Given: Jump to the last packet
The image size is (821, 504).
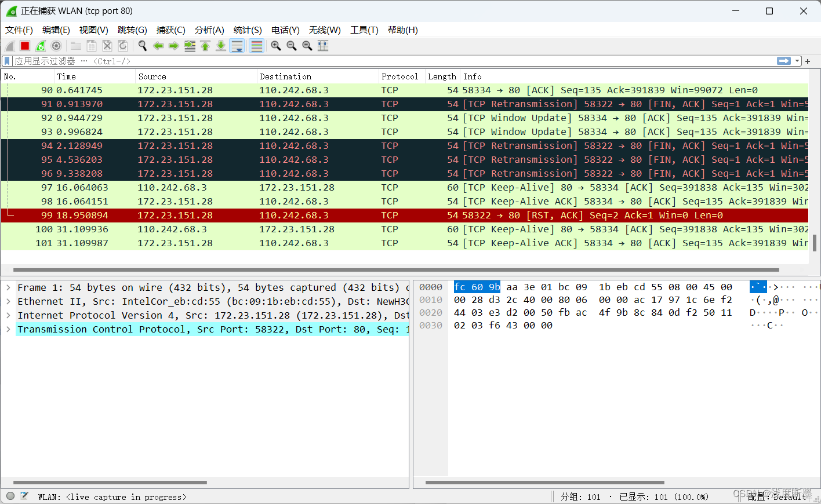Looking at the screenshot, I should click(221, 46).
